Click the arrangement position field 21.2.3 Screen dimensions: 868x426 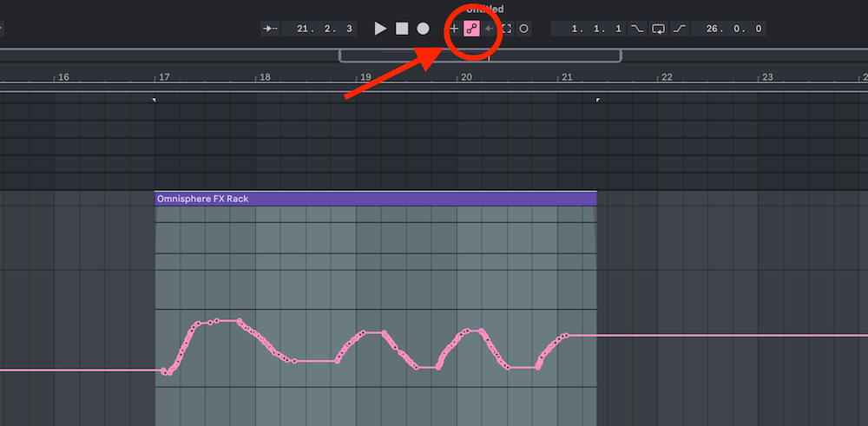[x=319, y=29]
